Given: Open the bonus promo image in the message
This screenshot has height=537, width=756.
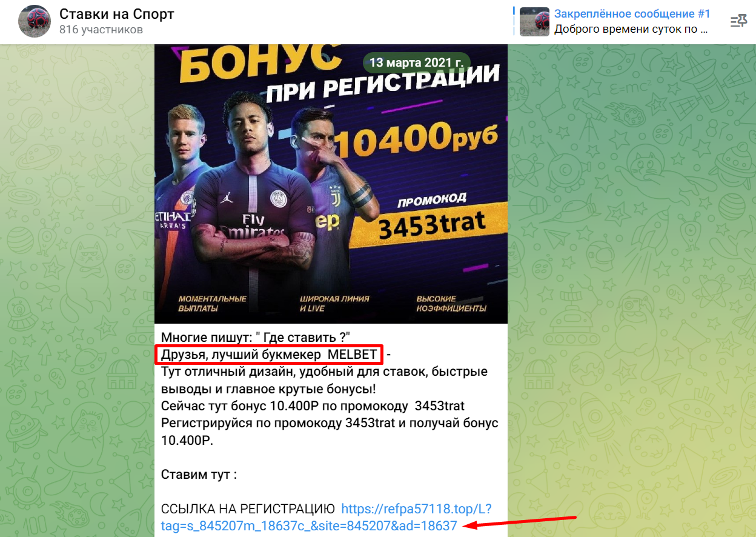Looking at the screenshot, I should click(331, 184).
